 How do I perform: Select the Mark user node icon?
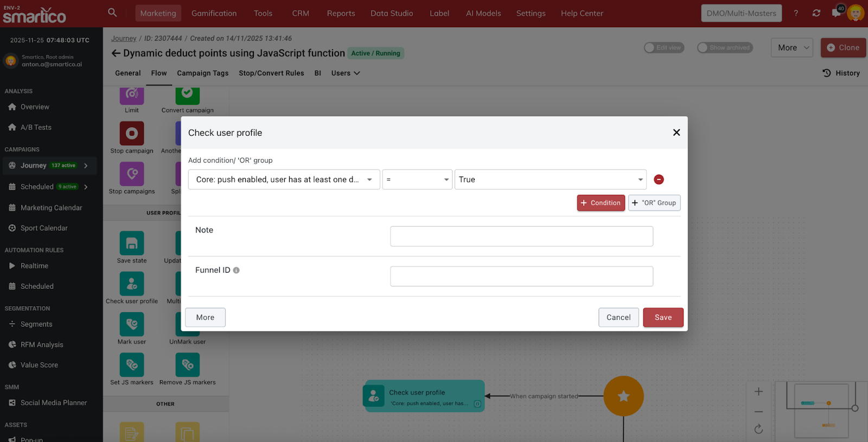(132, 324)
